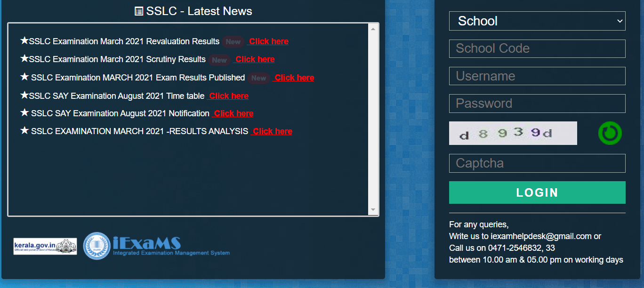644x288 pixels.
Task: Click the kerala.gov.in logo
Action: (x=45, y=246)
